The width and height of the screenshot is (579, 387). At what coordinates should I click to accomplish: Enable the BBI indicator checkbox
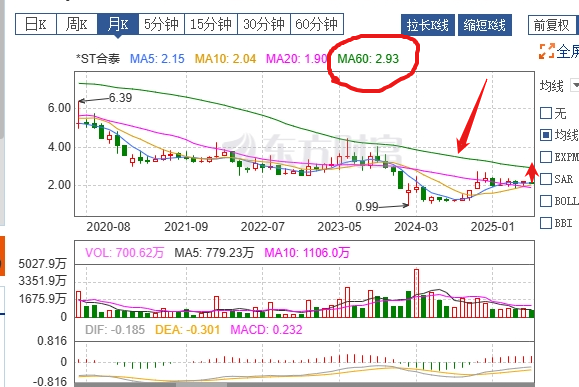tap(546, 223)
